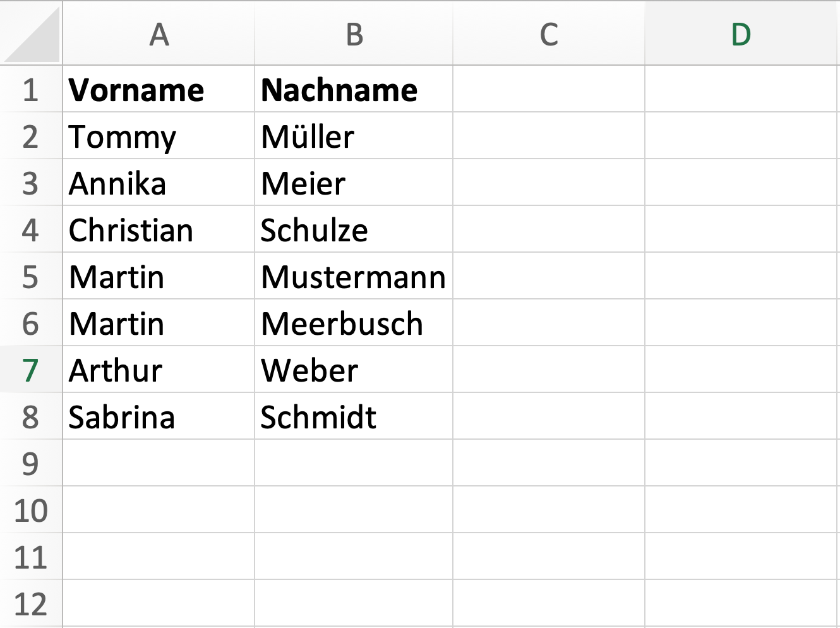840x628 pixels.
Task: Select row 7 header
Action: (x=30, y=370)
